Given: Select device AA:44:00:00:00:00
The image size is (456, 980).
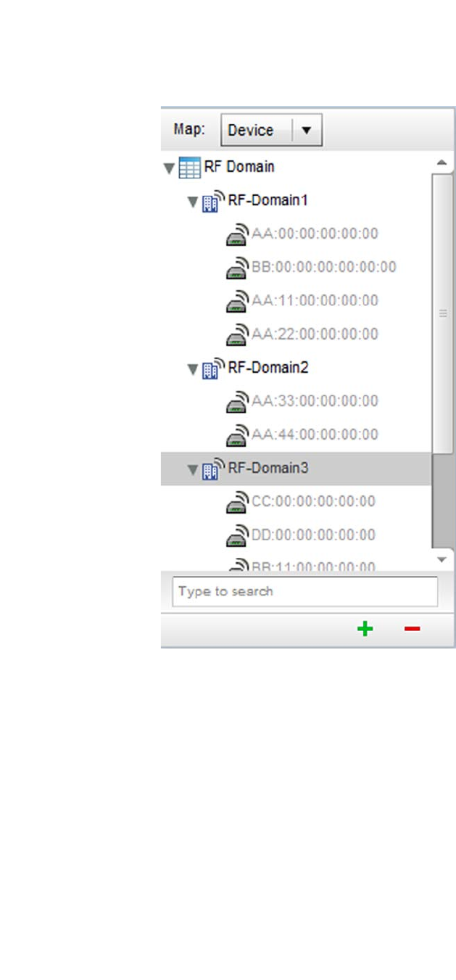Looking at the screenshot, I should click(315, 435).
